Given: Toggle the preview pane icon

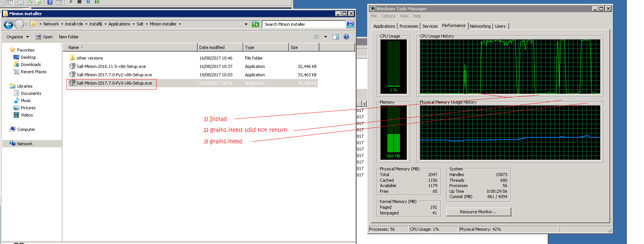Looking at the screenshot, I should coord(336,37).
